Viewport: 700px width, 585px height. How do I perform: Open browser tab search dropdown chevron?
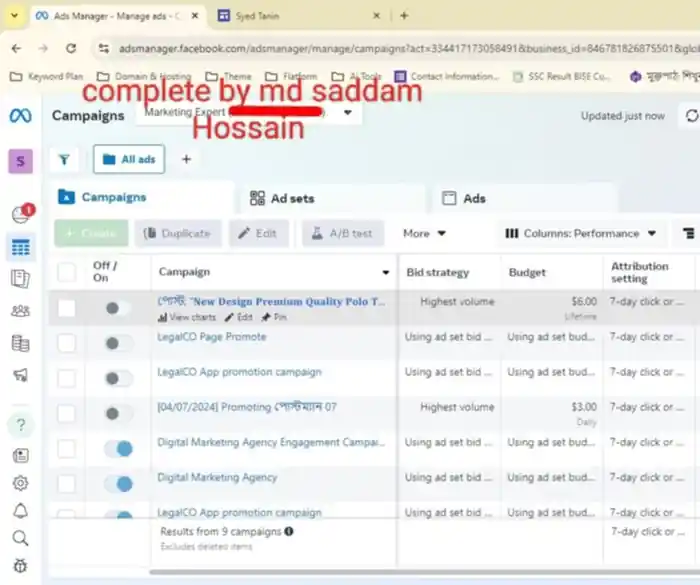click(x=14, y=16)
